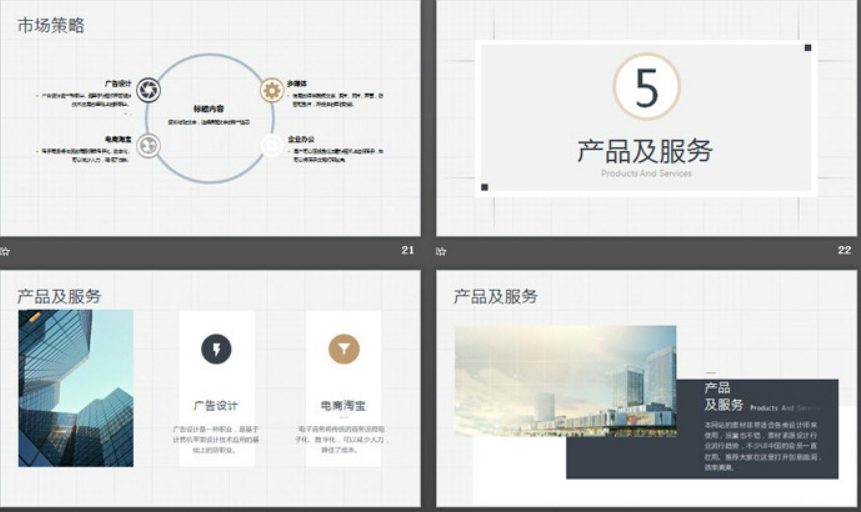This screenshot has width=861, height=512.
Task: Click the 广告设计 heading on the market strategy slide
Action: [118, 84]
